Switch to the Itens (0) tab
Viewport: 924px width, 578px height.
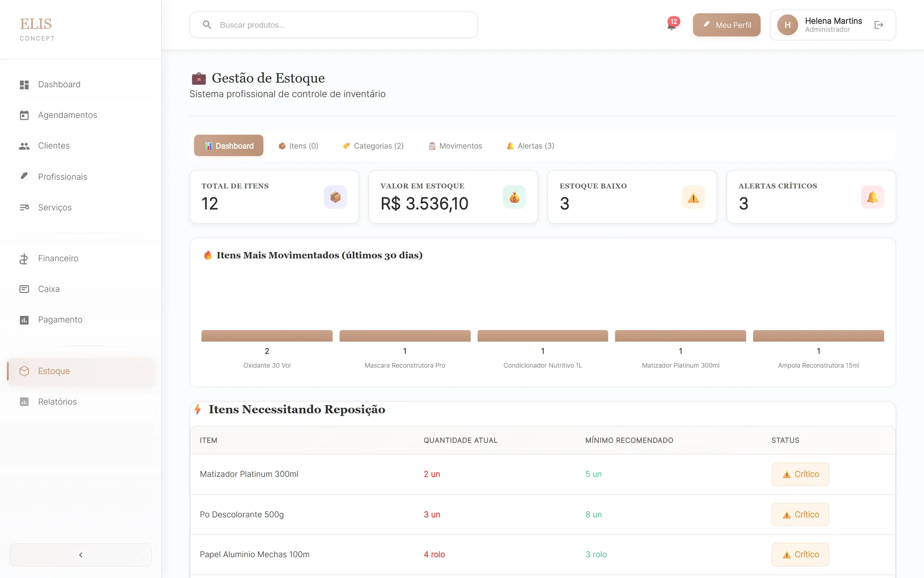298,146
